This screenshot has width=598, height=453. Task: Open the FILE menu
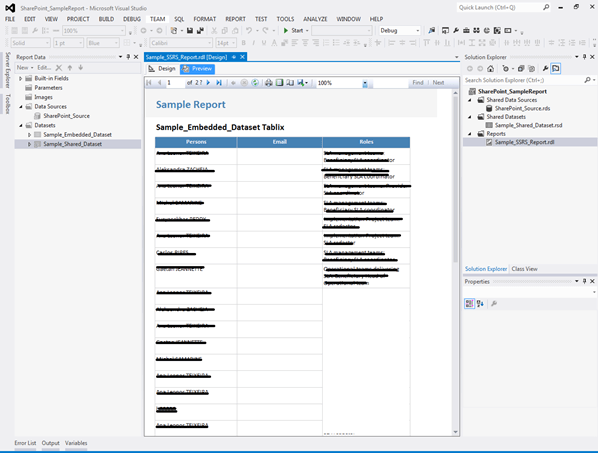(10, 19)
